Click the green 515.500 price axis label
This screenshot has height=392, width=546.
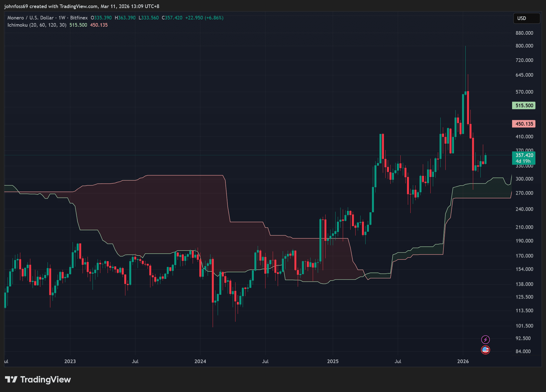(524, 106)
